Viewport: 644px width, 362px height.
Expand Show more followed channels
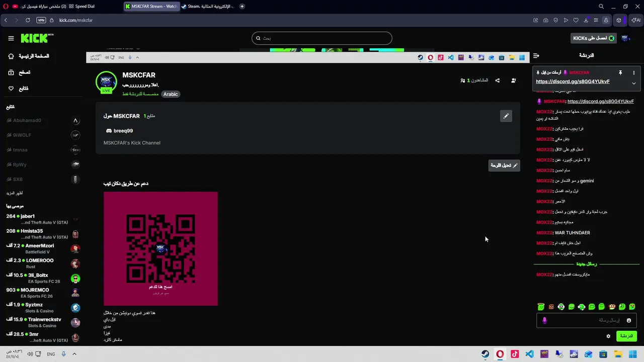click(15, 193)
